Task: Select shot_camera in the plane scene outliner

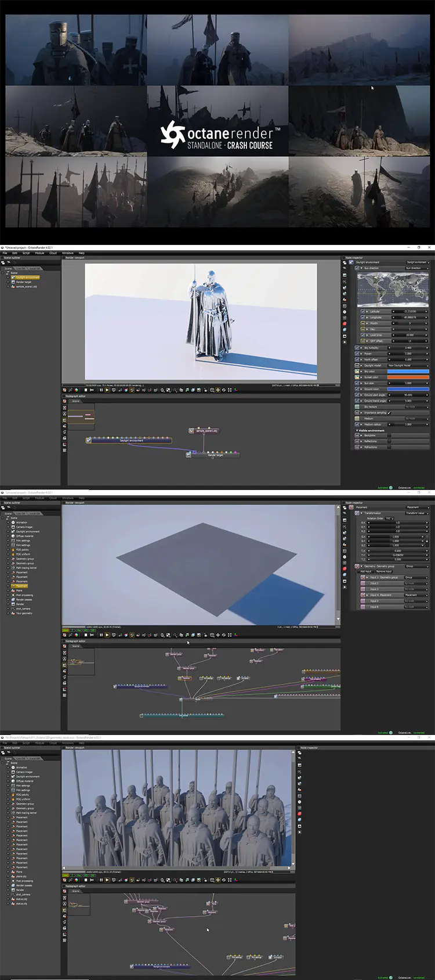Action: pyautogui.click(x=23, y=608)
